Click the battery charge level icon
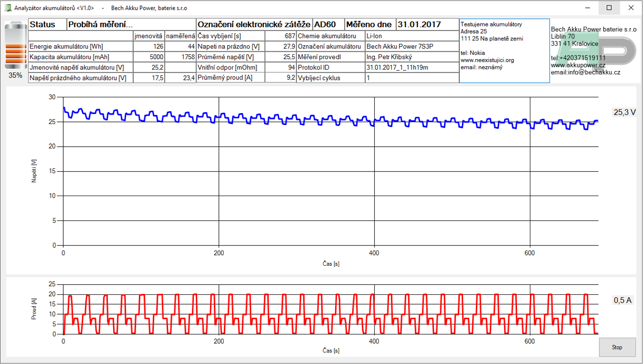The height and width of the screenshot is (364, 643). (15, 45)
